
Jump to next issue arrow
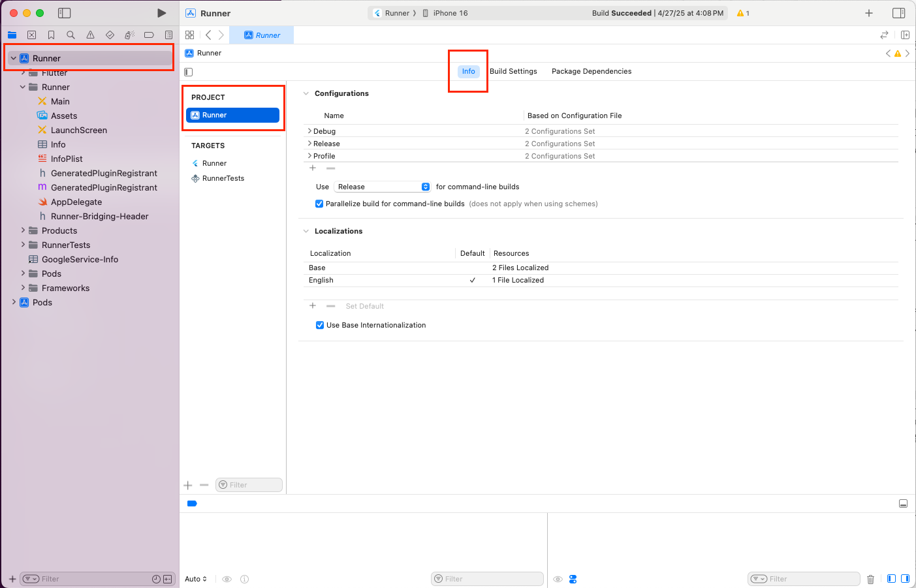point(908,54)
